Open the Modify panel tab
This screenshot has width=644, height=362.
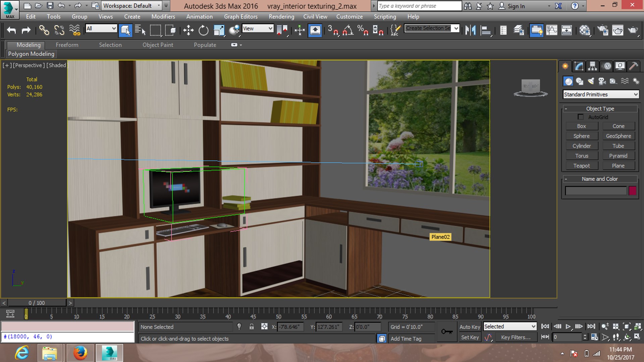pos(579,66)
